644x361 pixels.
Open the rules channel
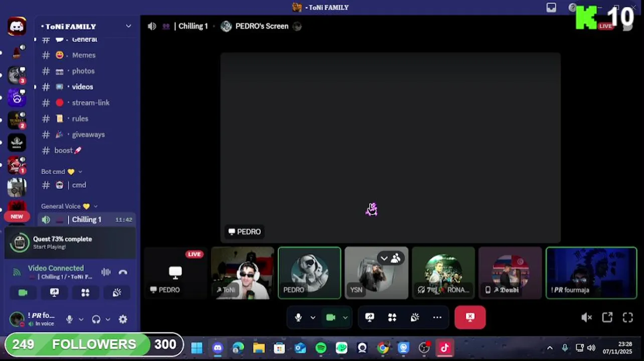[86, 119]
